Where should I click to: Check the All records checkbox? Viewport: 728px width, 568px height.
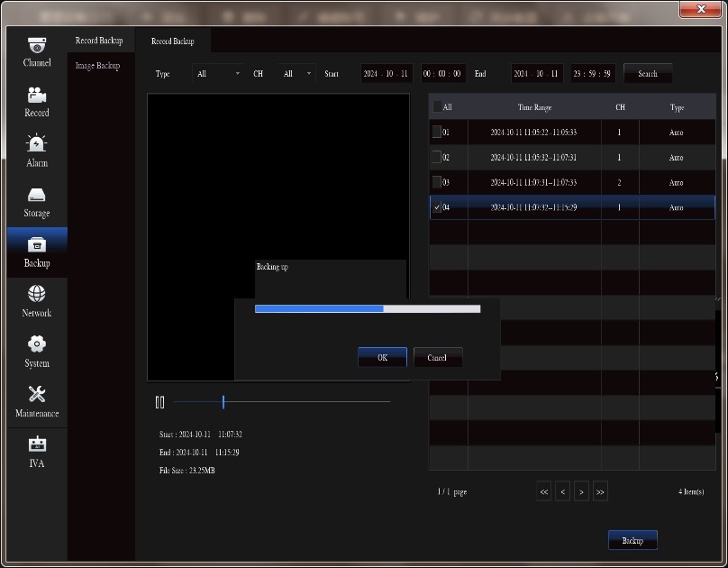tap(438, 107)
